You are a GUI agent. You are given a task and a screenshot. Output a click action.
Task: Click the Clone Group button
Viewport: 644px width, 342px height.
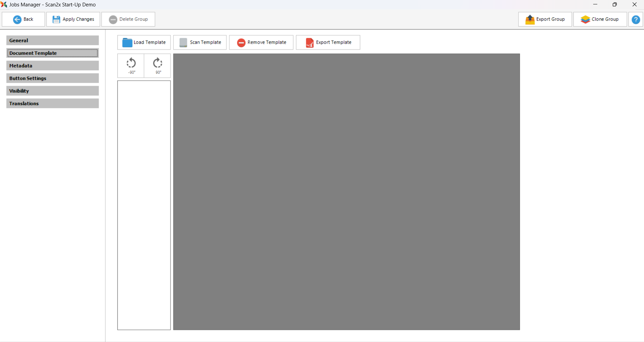(600, 20)
